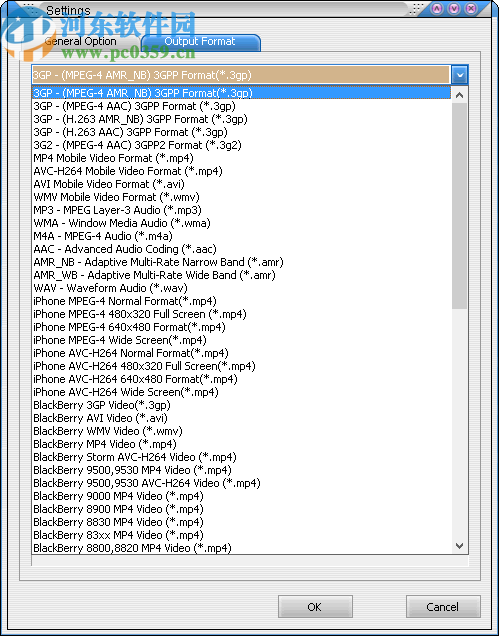Viewport: 499px width, 636px height.
Task: Choose iPhone MPEG-4 640x480 Format
Action: (241, 327)
